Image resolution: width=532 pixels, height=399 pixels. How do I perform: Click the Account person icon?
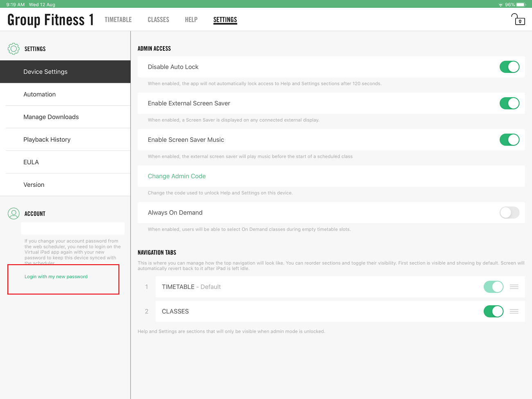(x=14, y=213)
